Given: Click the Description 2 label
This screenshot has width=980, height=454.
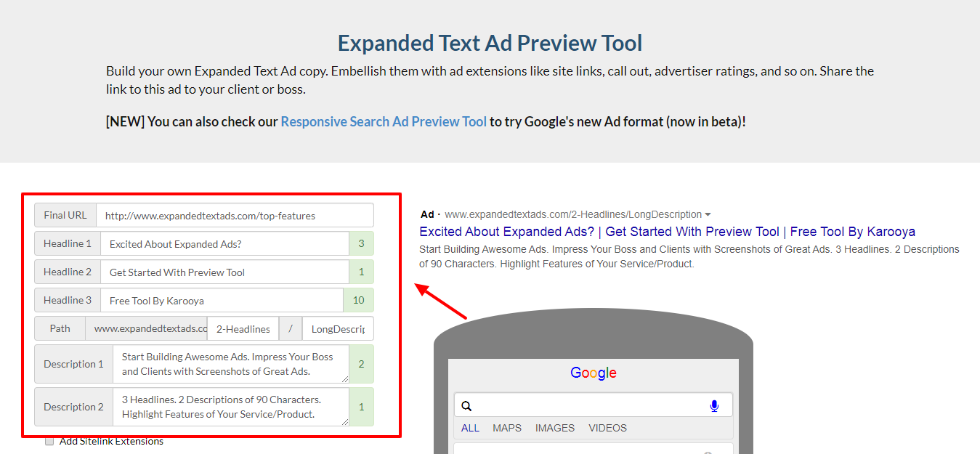Looking at the screenshot, I should point(74,407).
